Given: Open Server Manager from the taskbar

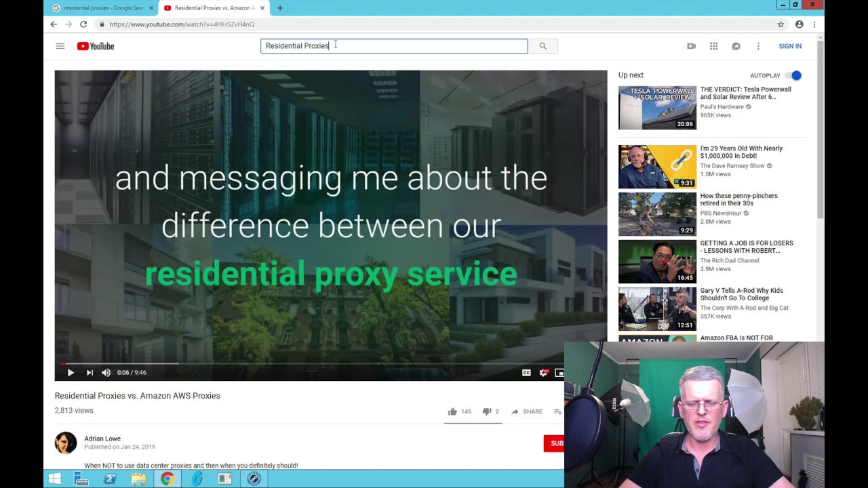Looking at the screenshot, I should 81,479.
